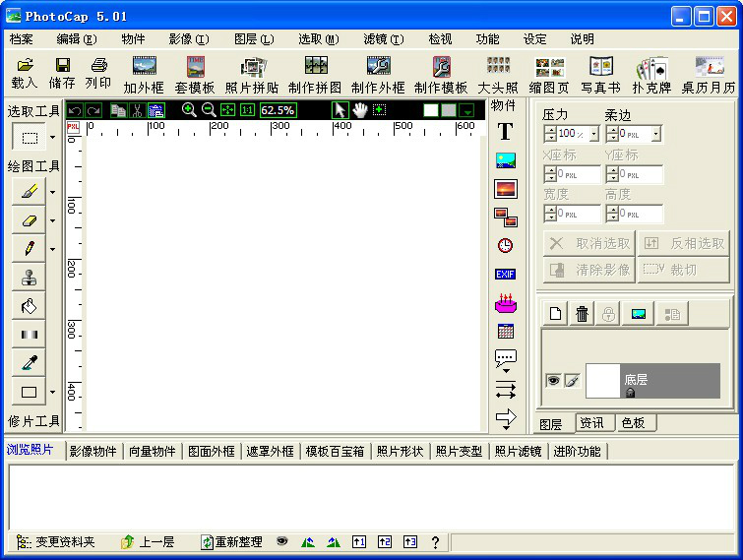
Task: Open the 滤镜 menu
Action: point(383,39)
